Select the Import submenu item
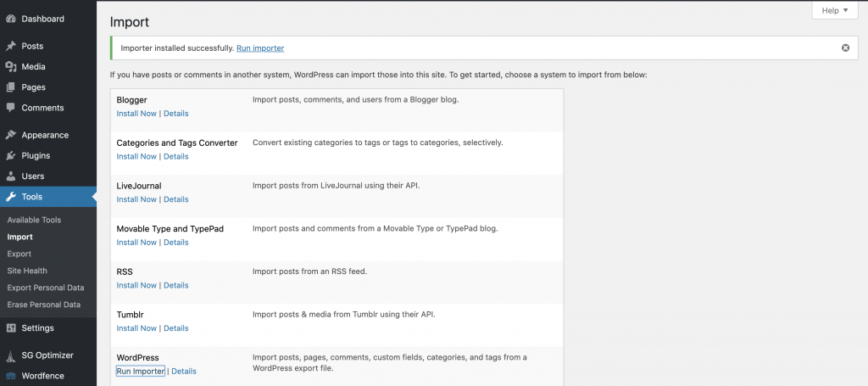This screenshot has width=868, height=386. pyautogui.click(x=20, y=237)
